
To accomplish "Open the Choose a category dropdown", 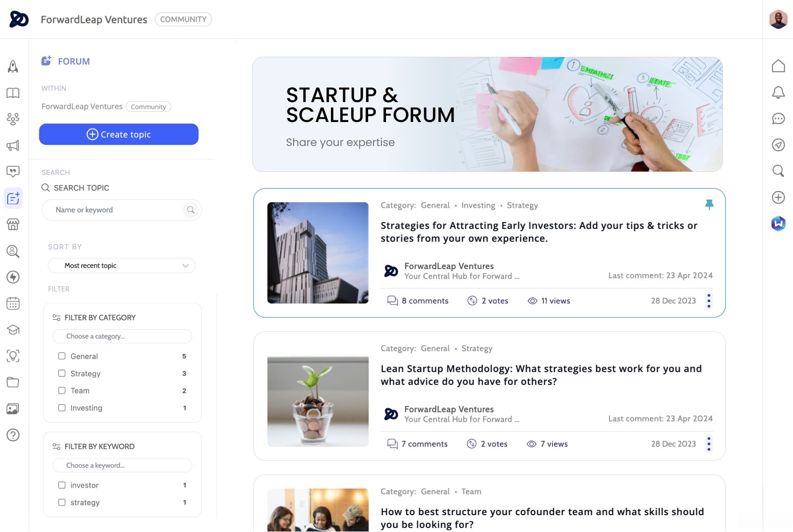I will 122,336.
